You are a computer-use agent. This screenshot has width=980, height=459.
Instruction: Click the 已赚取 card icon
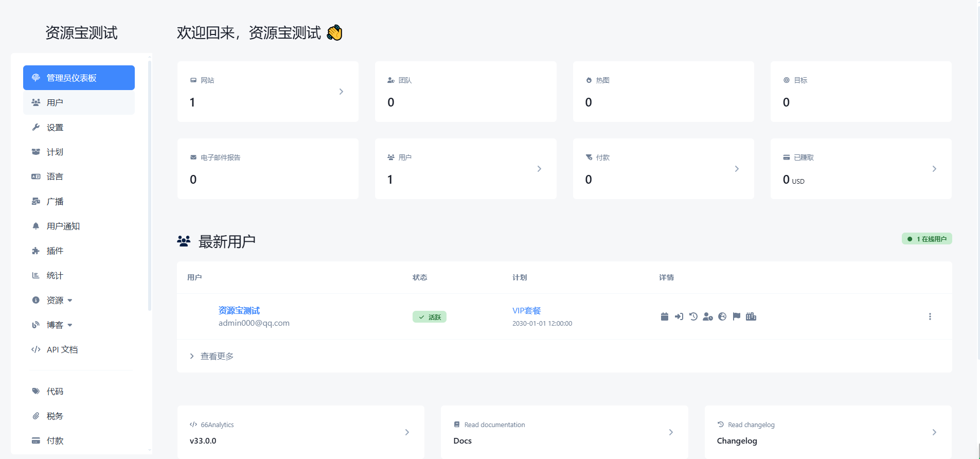pyautogui.click(x=787, y=157)
